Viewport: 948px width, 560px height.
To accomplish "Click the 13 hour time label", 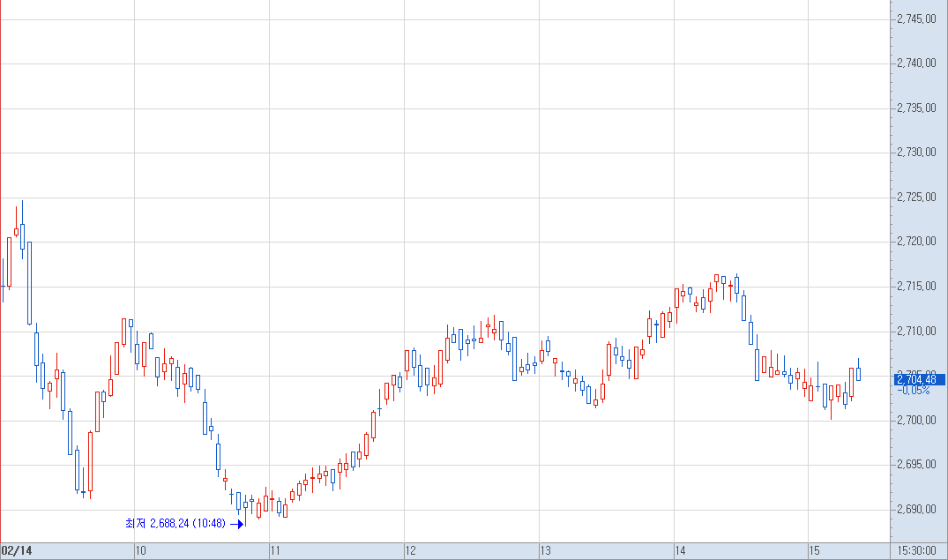I will click(545, 550).
